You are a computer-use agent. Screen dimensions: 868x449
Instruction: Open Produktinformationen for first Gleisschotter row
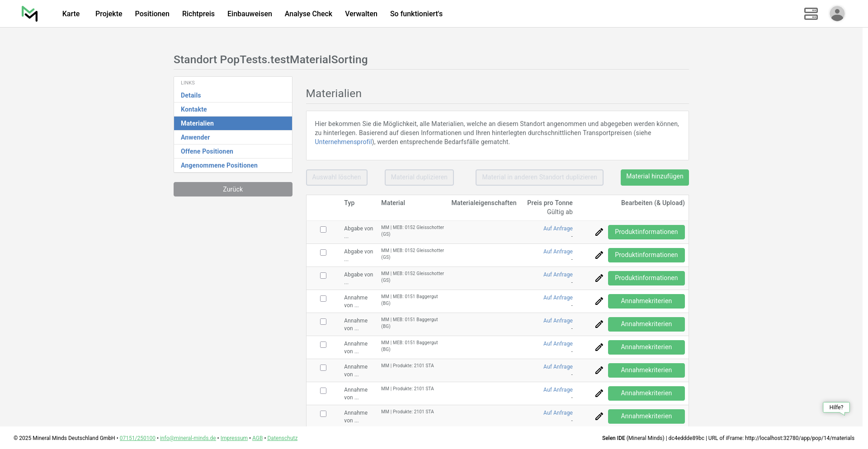[x=646, y=232]
